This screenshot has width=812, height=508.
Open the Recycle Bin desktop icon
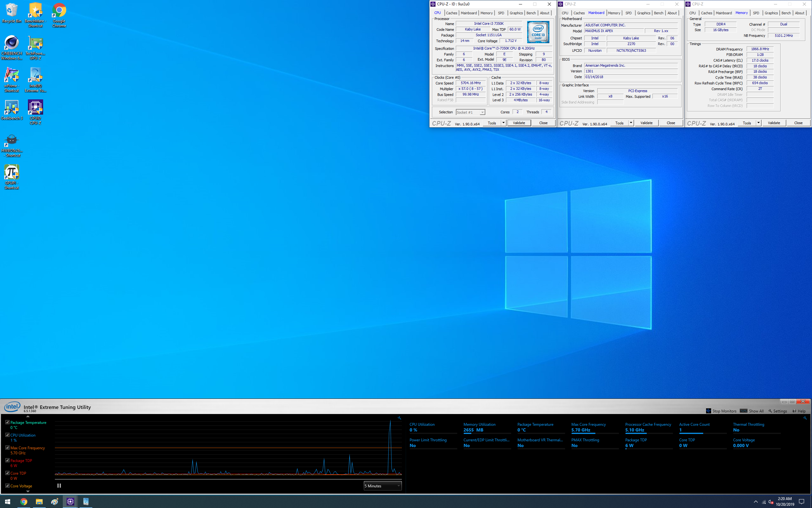pos(12,13)
